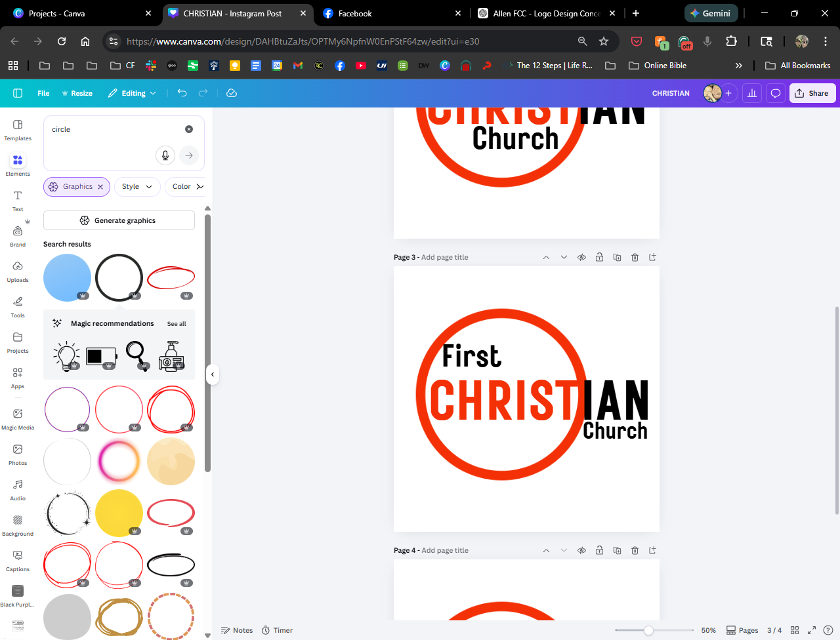The width and height of the screenshot is (840, 640).
Task: Adjust the zoom slider handle
Action: (648, 630)
